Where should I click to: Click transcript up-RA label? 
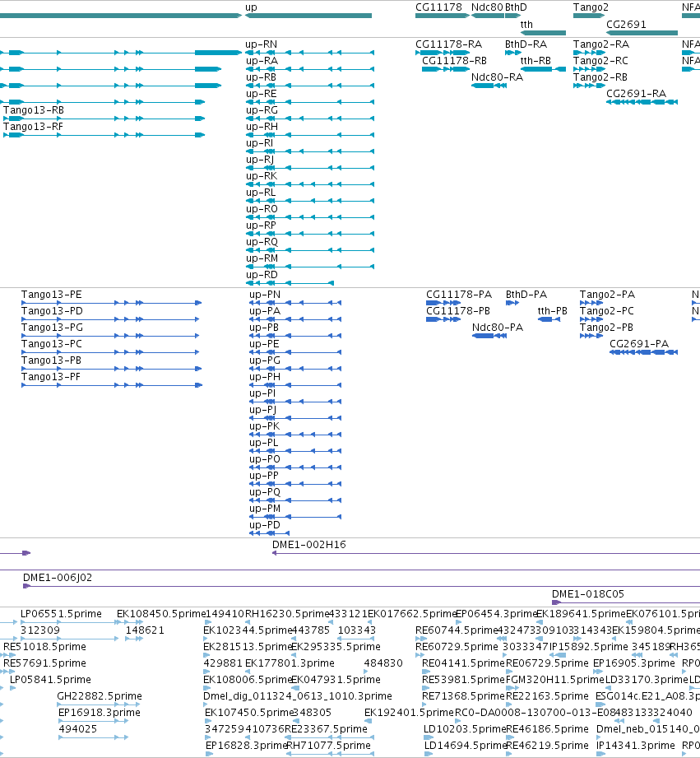[x=262, y=60]
